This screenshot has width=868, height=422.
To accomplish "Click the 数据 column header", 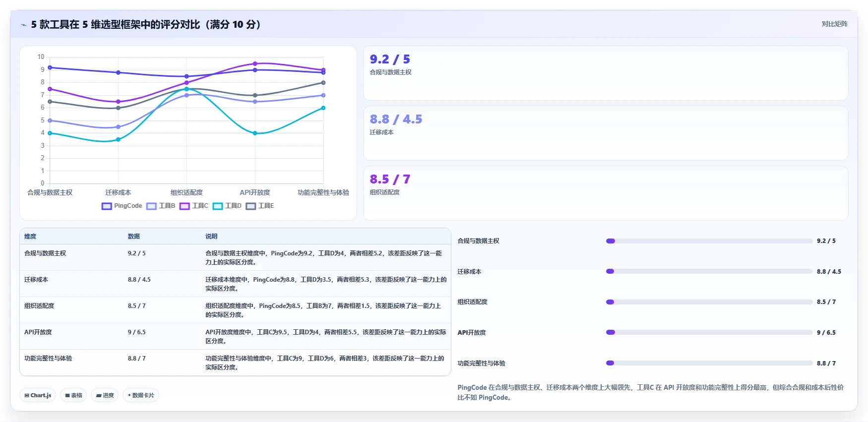I will [x=134, y=237].
